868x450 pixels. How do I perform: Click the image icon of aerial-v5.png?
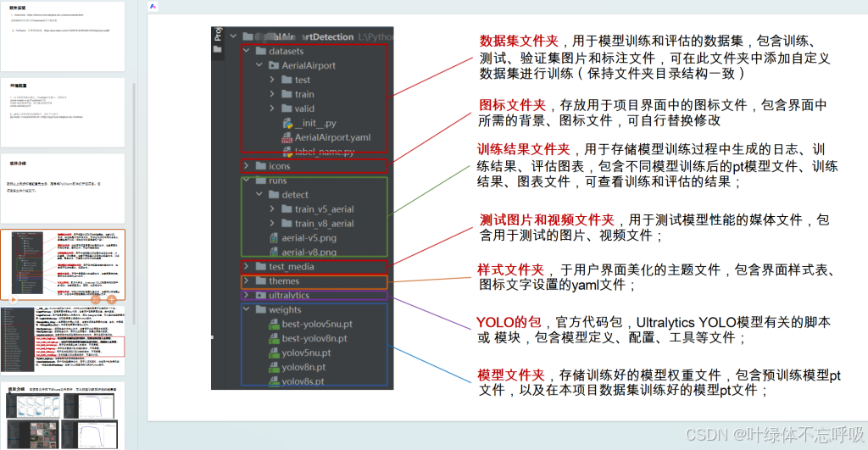pyautogui.click(x=274, y=238)
